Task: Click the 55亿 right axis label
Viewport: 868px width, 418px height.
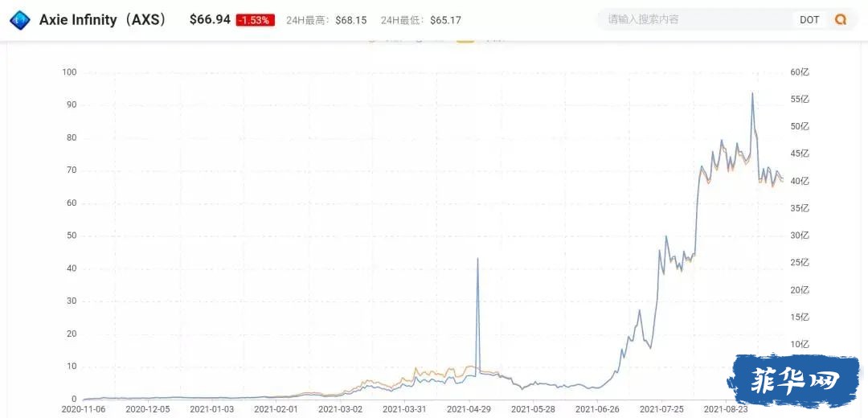Action: coord(800,100)
